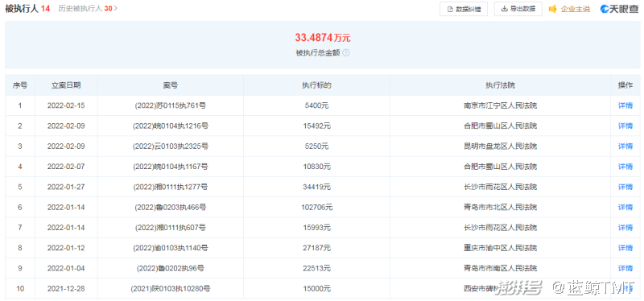Click the 15492元 amount cell

click(316, 126)
